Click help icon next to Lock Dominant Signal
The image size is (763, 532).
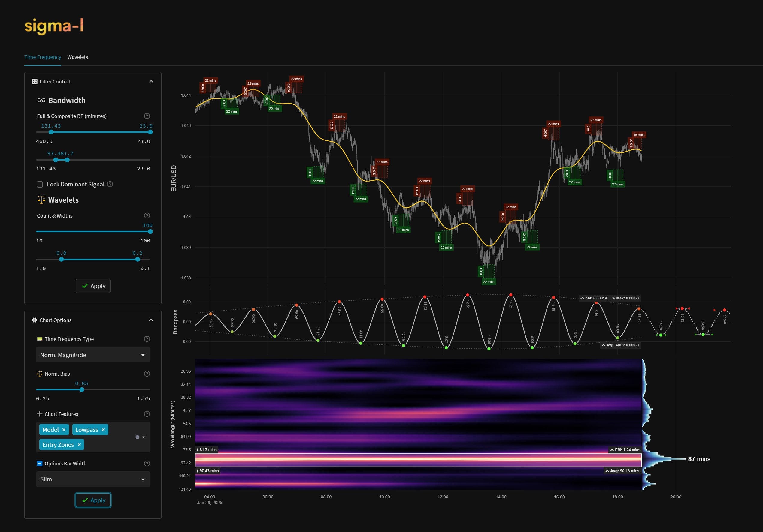coord(110,184)
